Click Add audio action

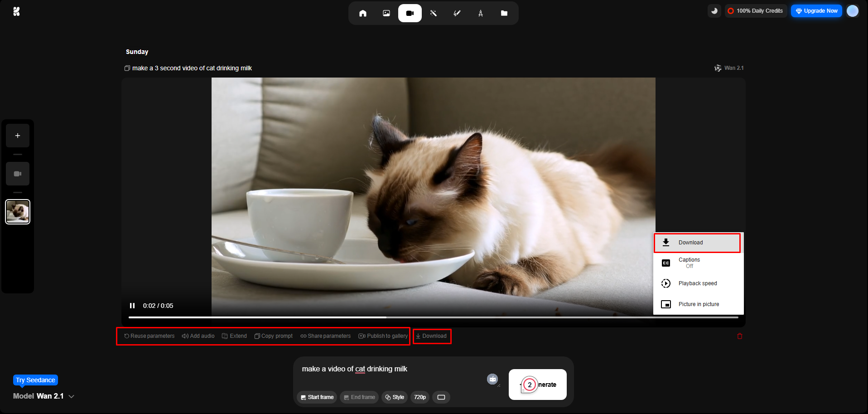click(198, 336)
